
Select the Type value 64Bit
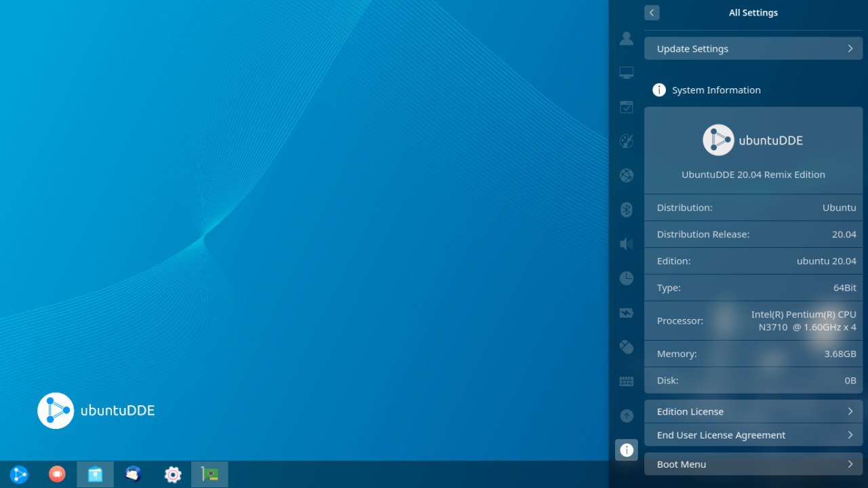tap(845, 288)
